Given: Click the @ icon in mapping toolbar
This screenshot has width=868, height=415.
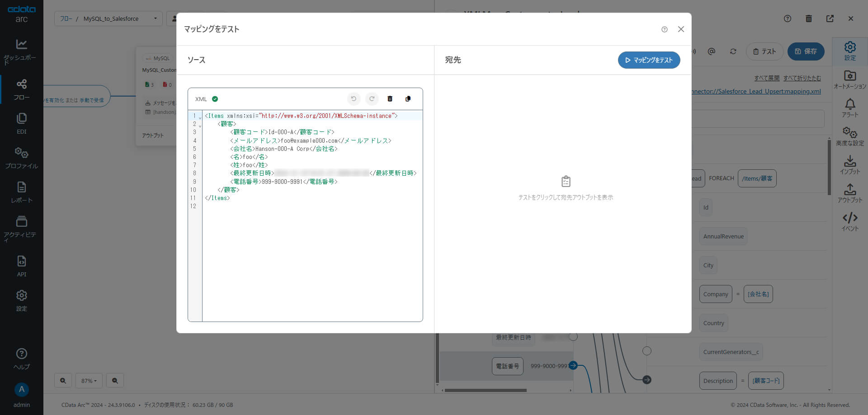Looking at the screenshot, I should pos(711,51).
